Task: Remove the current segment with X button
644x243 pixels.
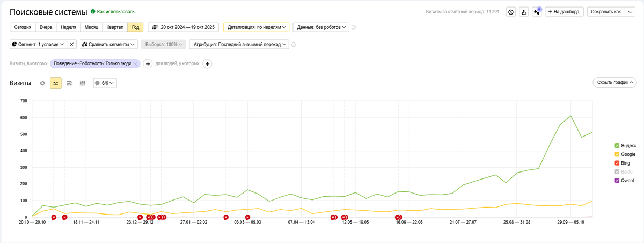Action: (x=71, y=44)
